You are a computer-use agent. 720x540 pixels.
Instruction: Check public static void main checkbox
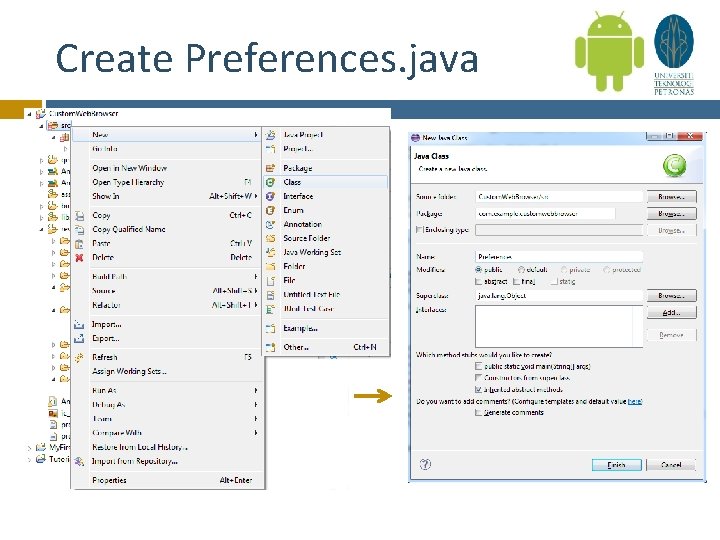tap(478, 366)
